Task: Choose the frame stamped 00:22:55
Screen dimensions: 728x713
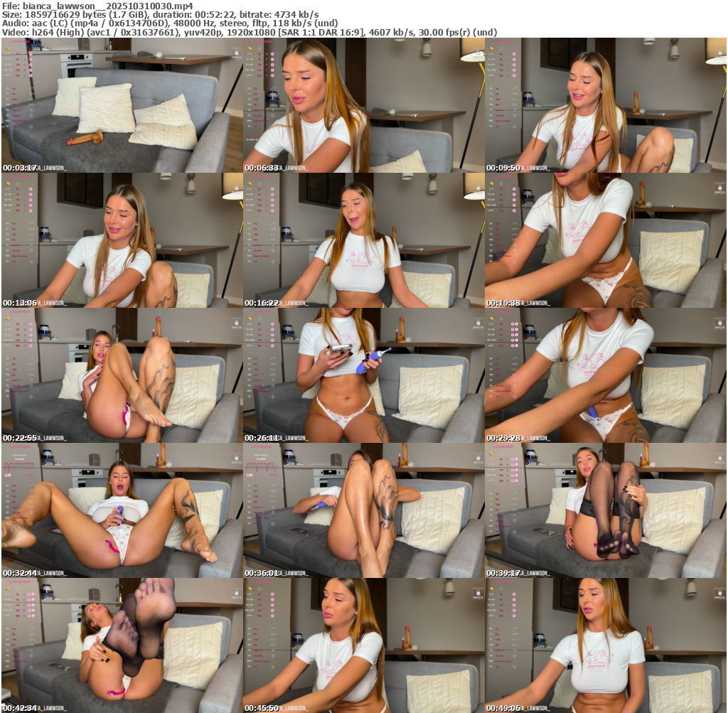Action: pyautogui.click(x=122, y=375)
